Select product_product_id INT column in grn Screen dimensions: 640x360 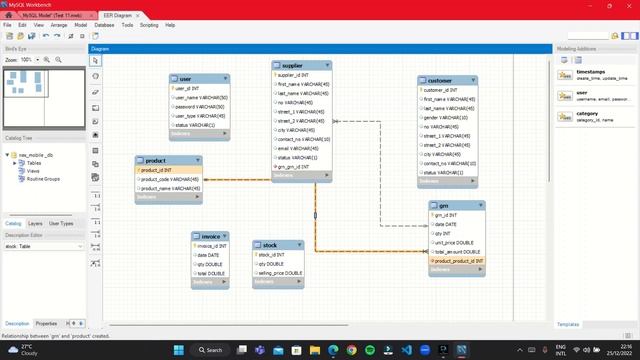(x=457, y=261)
